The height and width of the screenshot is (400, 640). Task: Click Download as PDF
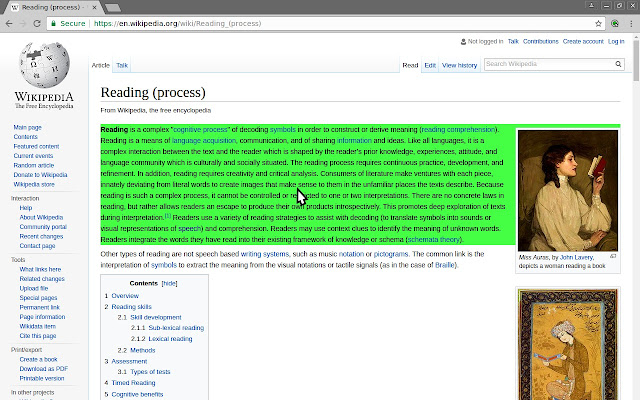(44, 369)
